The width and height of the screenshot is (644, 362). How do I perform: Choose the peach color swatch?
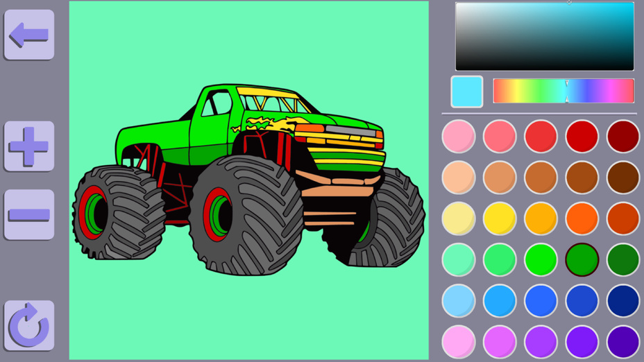click(x=459, y=178)
